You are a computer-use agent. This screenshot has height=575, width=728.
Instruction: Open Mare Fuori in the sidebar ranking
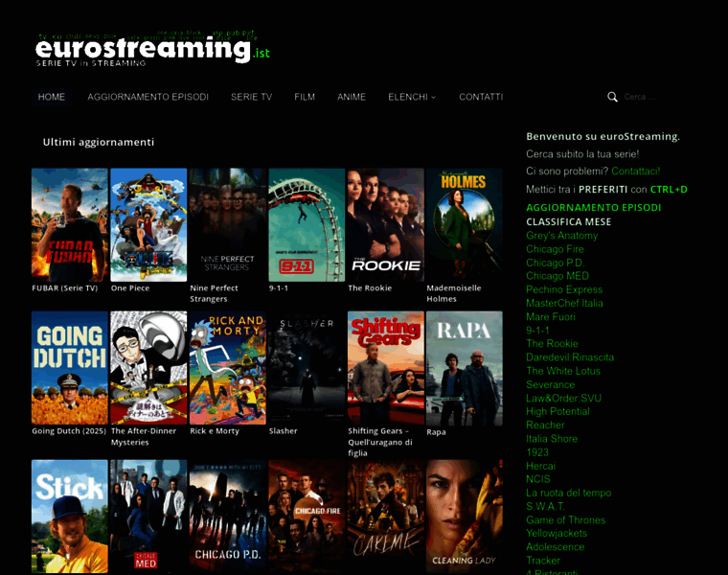click(551, 317)
